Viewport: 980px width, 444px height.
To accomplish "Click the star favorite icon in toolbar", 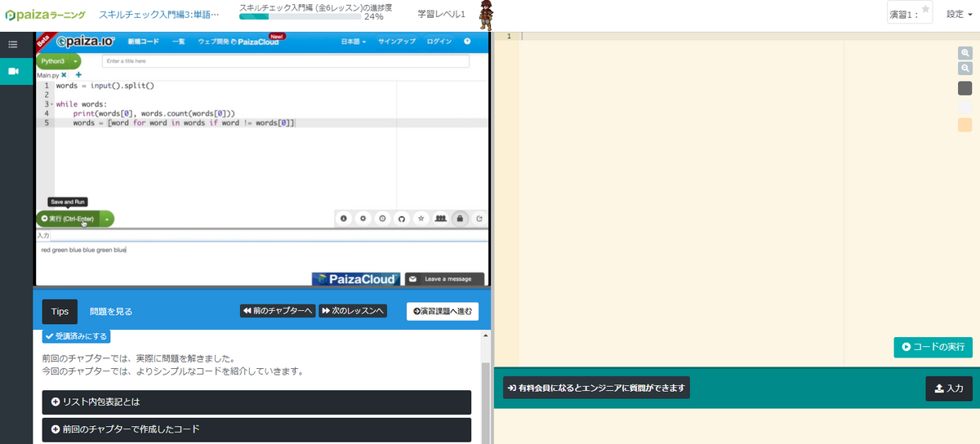I will point(421,219).
